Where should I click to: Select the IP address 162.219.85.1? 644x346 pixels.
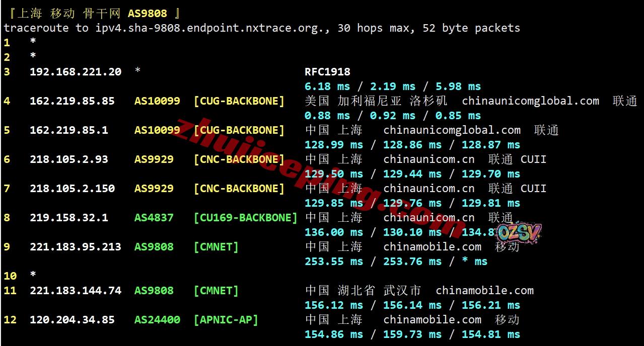[69, 130]
